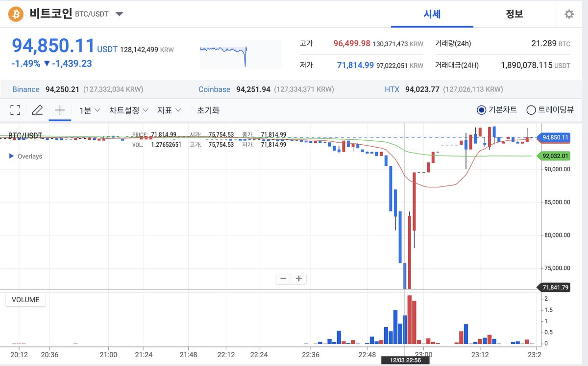Click the 초기화 reset button
Viewport: 588px width, 366px height.
pos(208,110)
